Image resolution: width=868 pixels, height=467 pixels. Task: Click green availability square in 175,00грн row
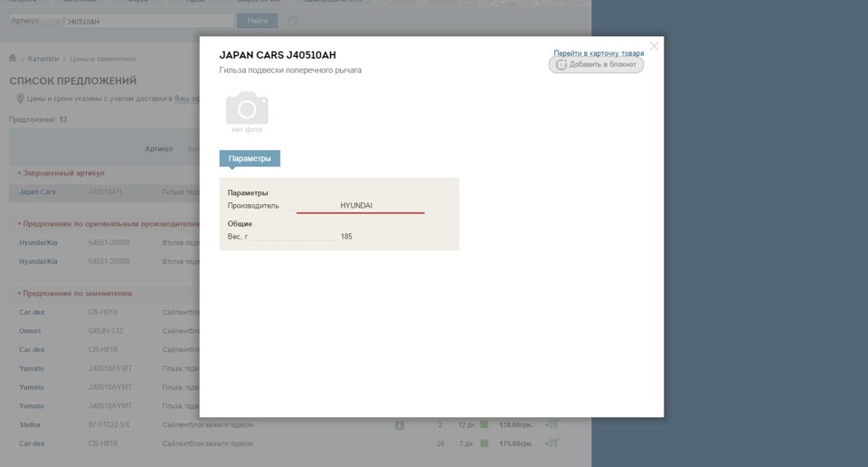[485, 444]
